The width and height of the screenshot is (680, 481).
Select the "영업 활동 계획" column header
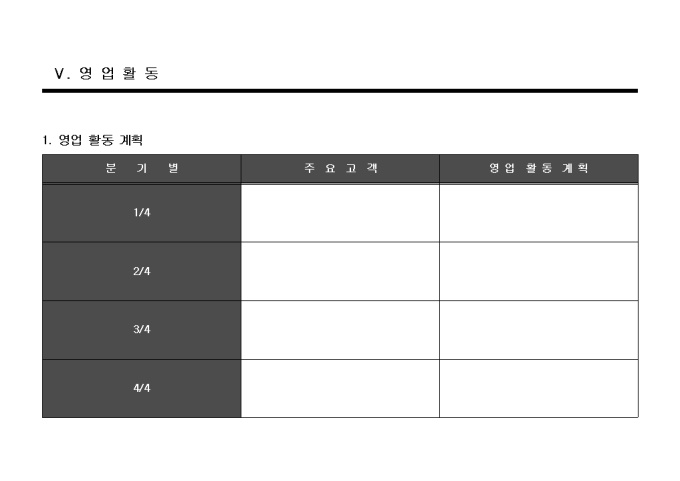click(538, 168)
